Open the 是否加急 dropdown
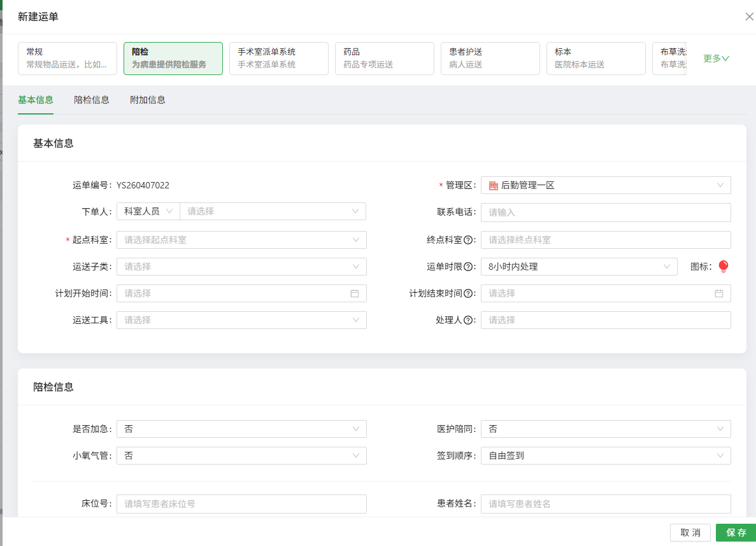 (241, 429)
